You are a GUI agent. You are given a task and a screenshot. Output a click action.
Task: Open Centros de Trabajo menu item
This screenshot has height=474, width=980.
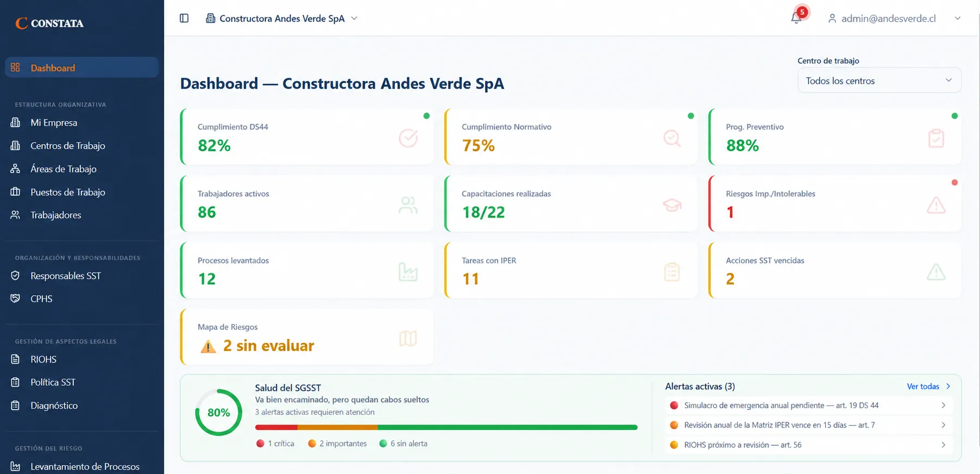tap(82, 146)
